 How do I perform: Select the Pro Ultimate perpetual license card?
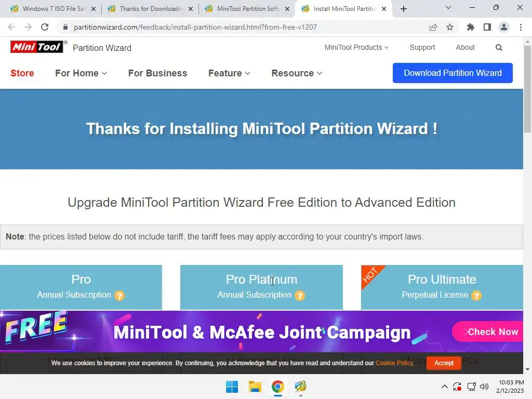click(442, 287)
